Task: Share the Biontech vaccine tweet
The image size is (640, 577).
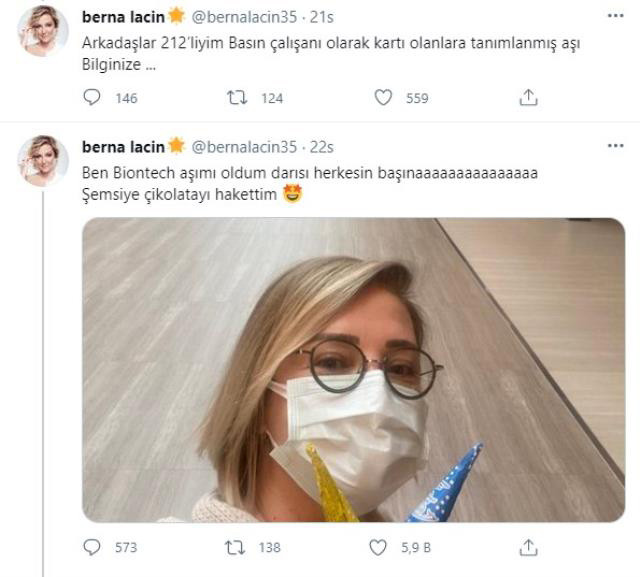Action: pyautogui.click(x=530, y=547)
